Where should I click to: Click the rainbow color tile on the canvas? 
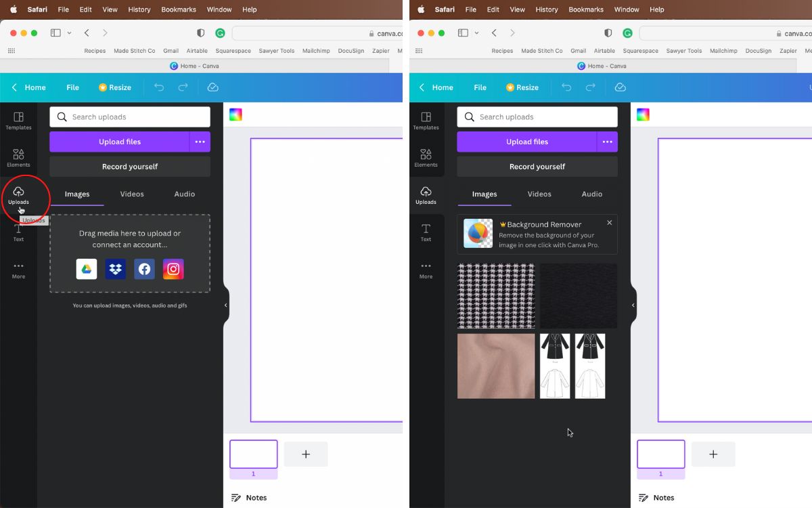click(x=235, y=114)
